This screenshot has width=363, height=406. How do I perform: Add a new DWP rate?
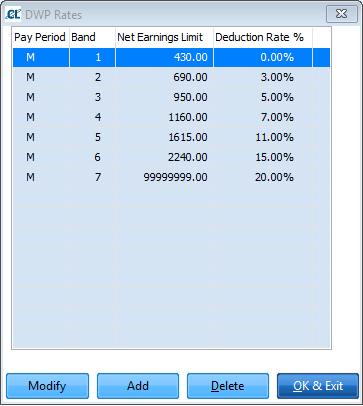[x=138, y=386]
